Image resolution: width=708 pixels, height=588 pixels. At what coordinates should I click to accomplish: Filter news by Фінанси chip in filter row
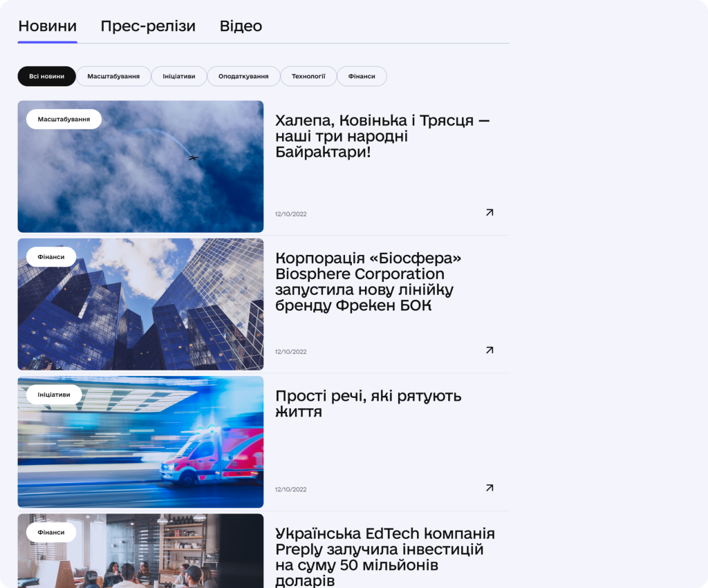362,76
